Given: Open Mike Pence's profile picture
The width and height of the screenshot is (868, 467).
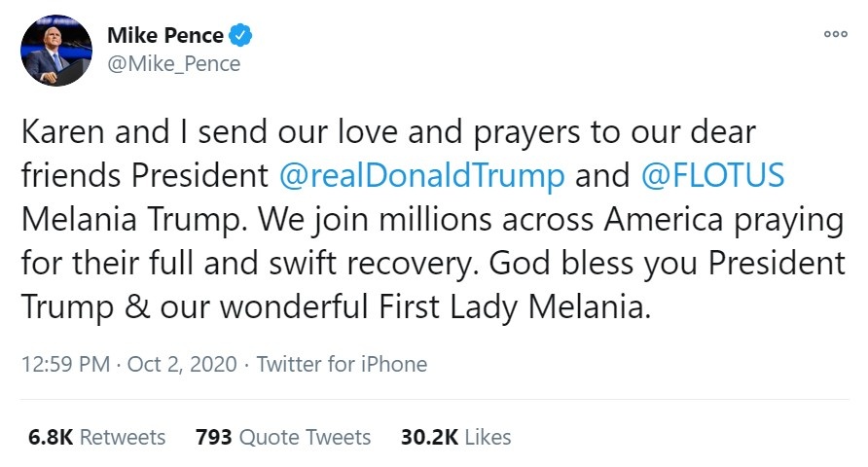Looking at the screenshot, I should click(55, 51).
